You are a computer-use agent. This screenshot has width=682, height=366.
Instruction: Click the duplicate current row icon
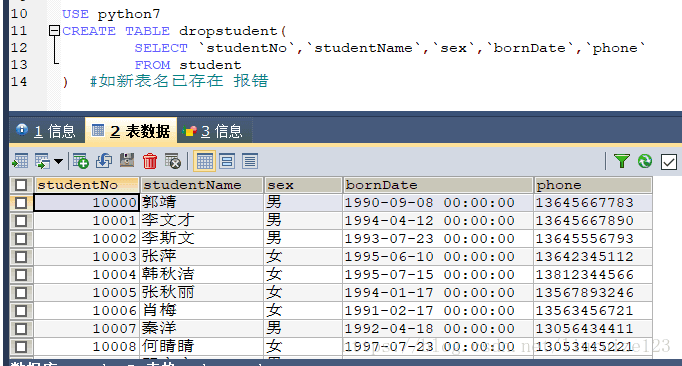point(104,161)
